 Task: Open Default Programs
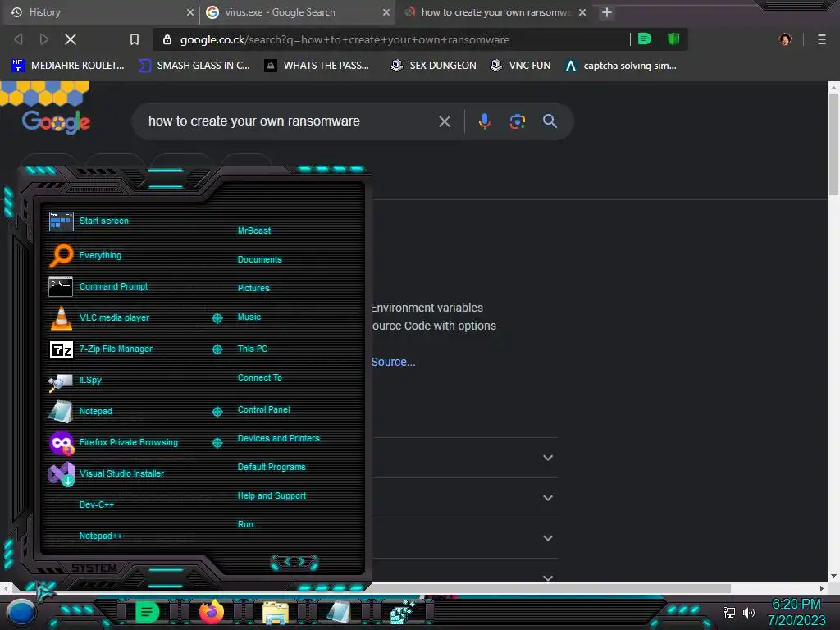(272, 467)
